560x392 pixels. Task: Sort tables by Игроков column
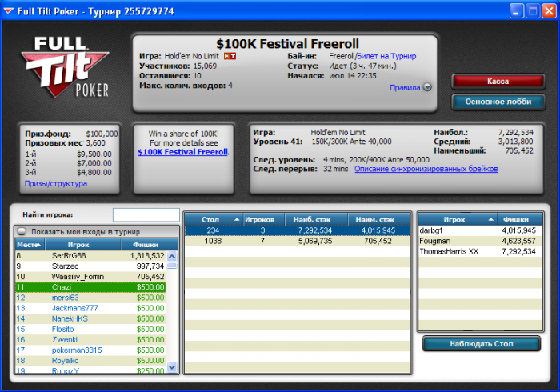point(263,219)
